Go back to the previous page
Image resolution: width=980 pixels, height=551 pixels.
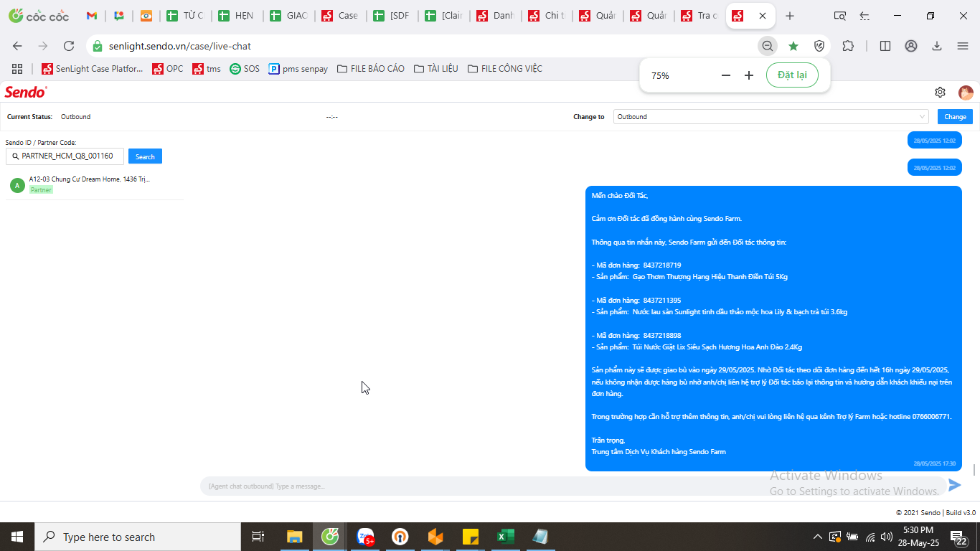point(17,46)
